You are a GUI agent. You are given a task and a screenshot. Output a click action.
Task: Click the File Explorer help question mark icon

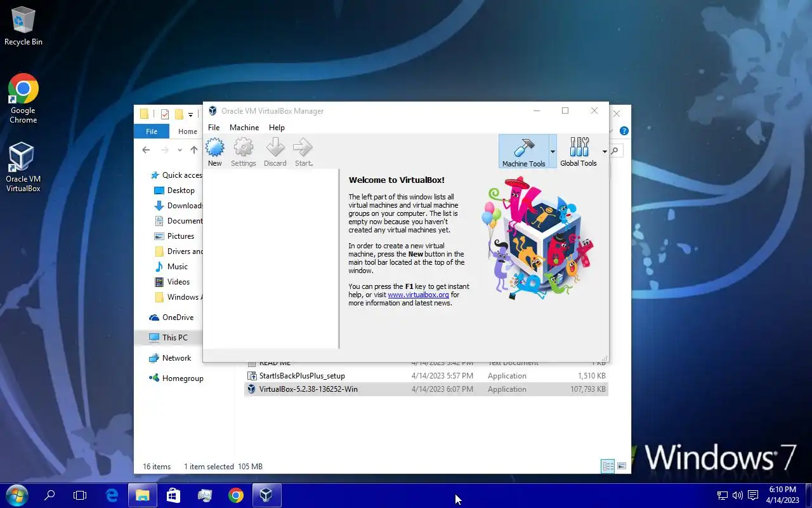[x=624, y=131]
